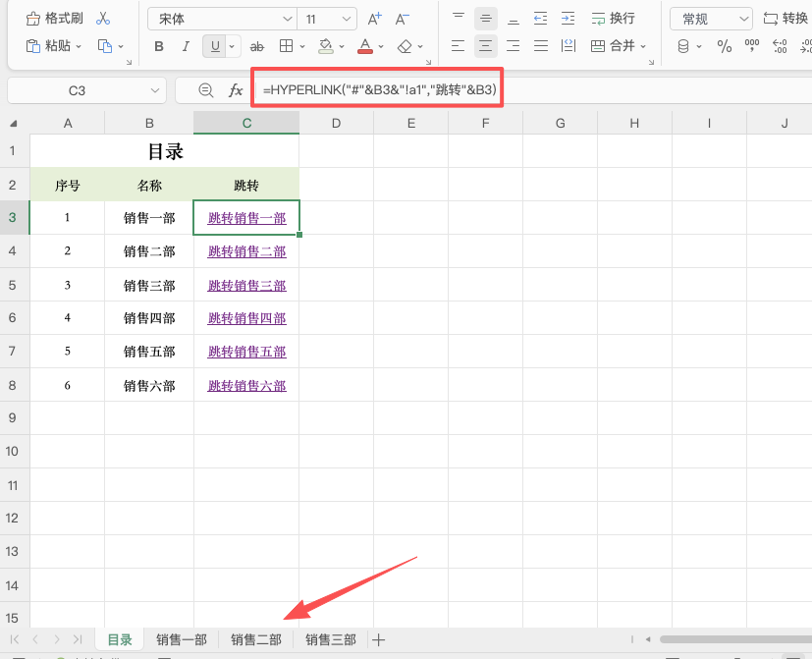This screenshot has height=659, width=812.
Task: Expand the Merge dropdown arrow
Action: click(643, 46)
